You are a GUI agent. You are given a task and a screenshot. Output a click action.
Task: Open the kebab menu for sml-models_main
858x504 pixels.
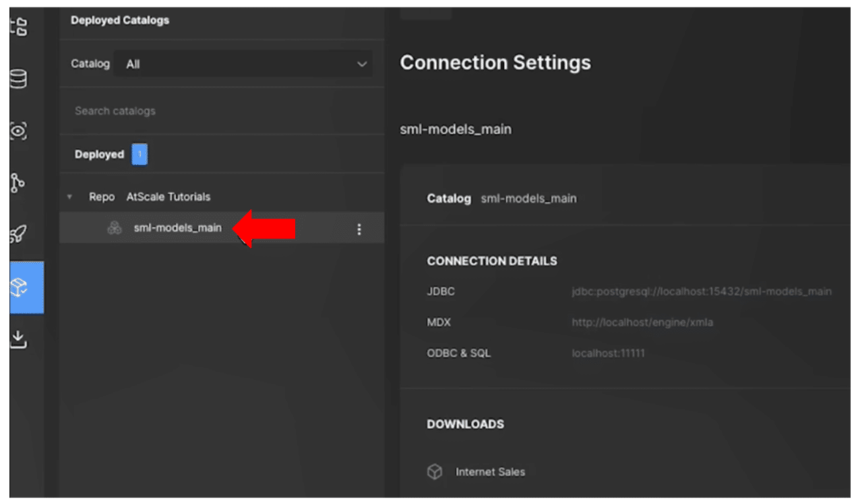click(x=359, y=228)
